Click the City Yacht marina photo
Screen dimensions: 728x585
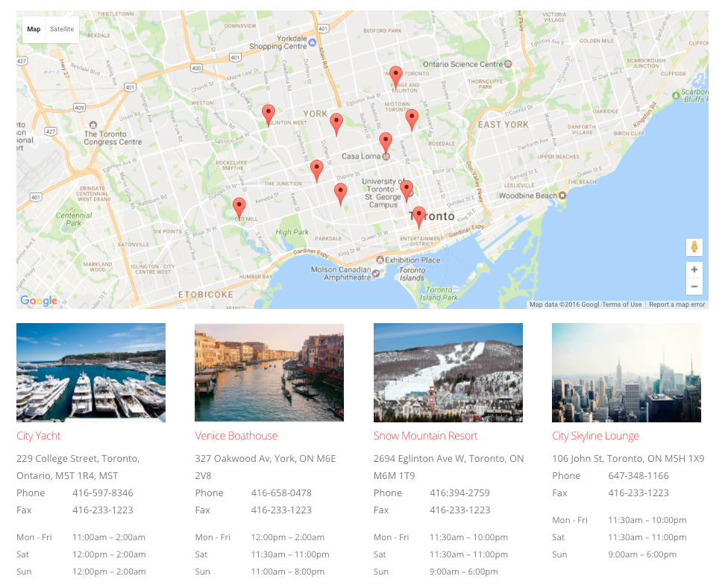pyautogui.click(x=91, y=373)
